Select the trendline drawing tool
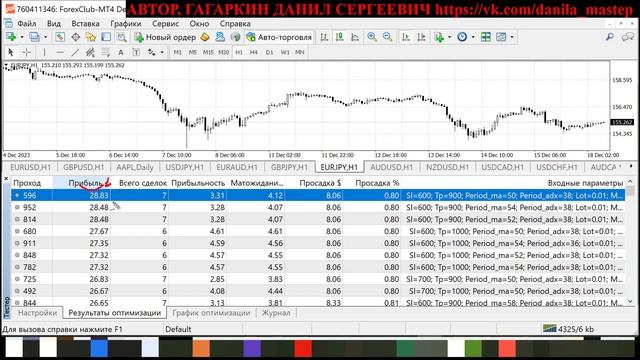Screen dimensions: 640x360 (x=75, y=52)
